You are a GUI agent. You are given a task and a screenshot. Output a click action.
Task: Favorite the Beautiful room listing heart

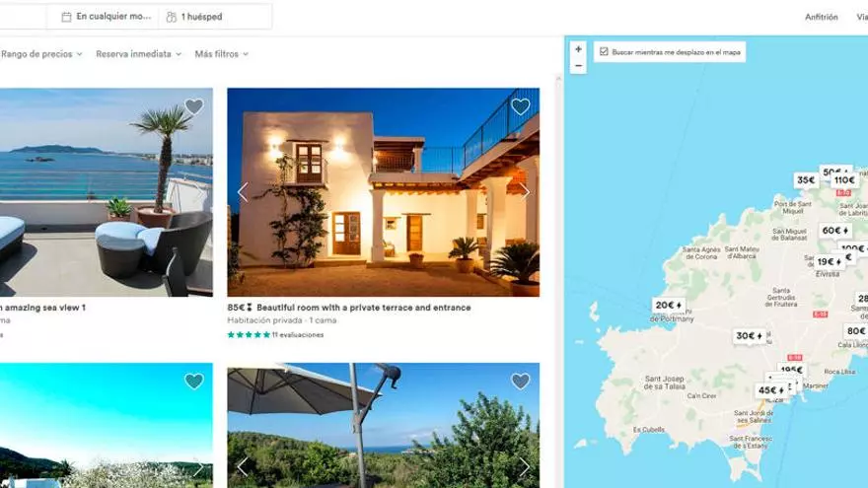(521, 106)
